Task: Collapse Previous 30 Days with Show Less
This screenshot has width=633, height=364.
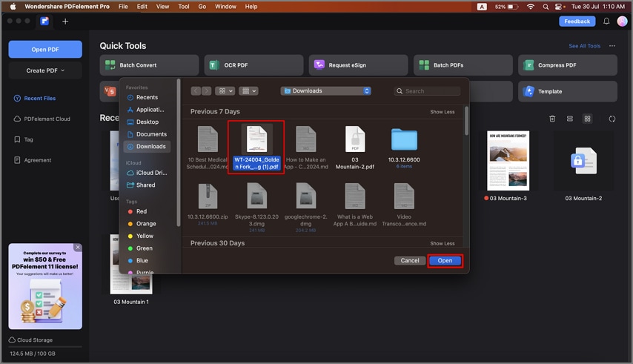Action: coord(442,243)
